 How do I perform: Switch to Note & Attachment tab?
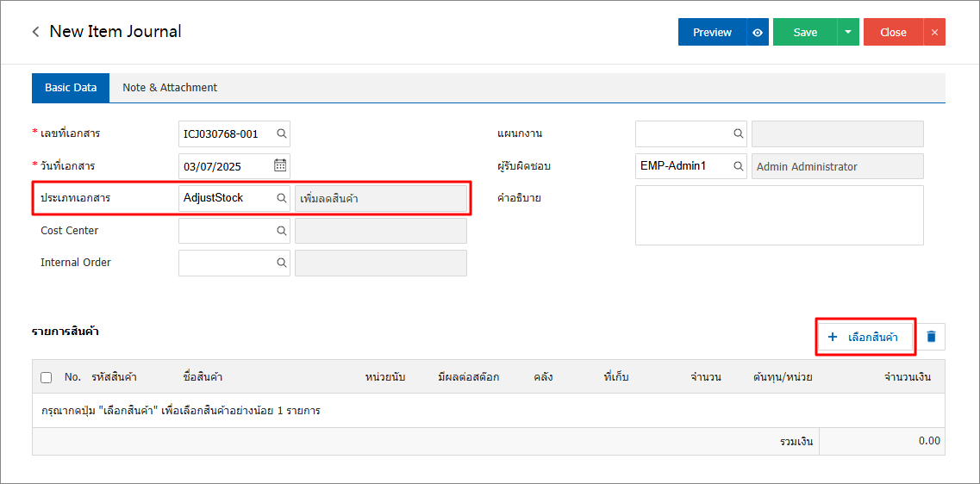coord(170,88)
